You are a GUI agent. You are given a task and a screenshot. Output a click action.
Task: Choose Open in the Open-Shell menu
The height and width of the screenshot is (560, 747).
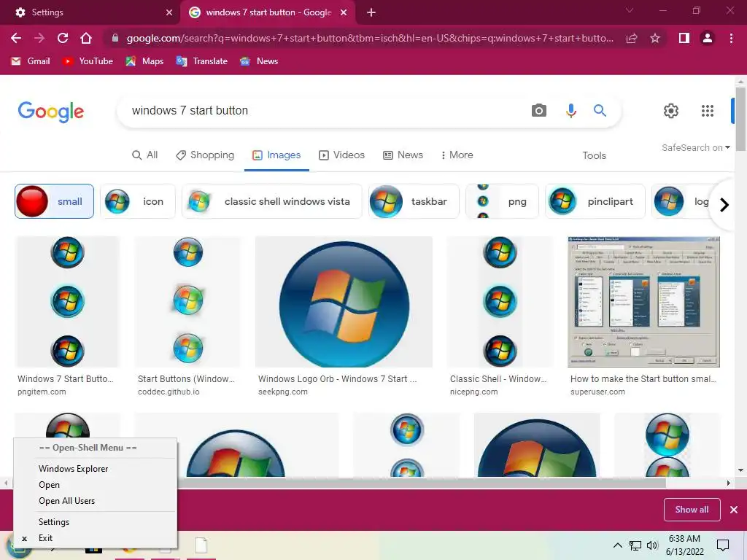coord(96,485)
